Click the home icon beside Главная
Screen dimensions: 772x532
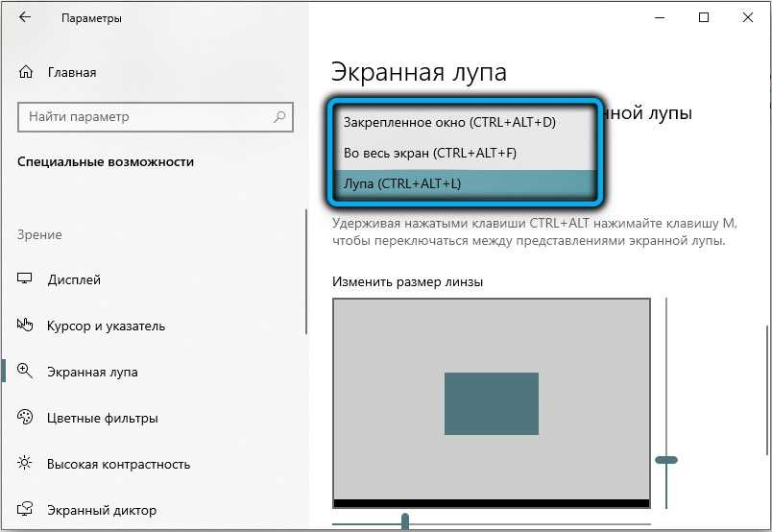tap(26, 72)
